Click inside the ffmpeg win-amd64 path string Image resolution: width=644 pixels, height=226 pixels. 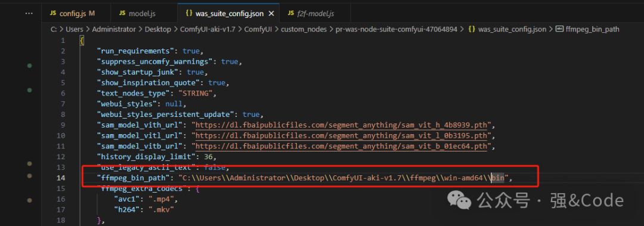point(343,178)
